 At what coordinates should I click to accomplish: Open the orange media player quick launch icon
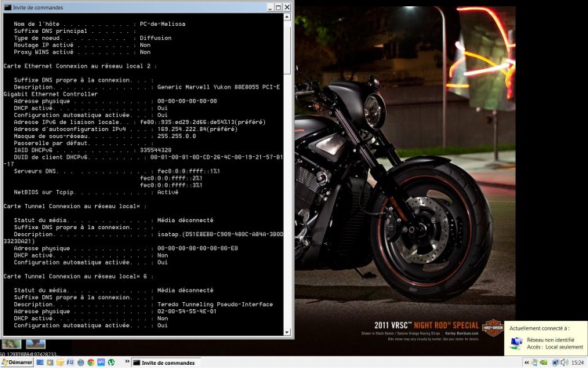click(50, 363)
